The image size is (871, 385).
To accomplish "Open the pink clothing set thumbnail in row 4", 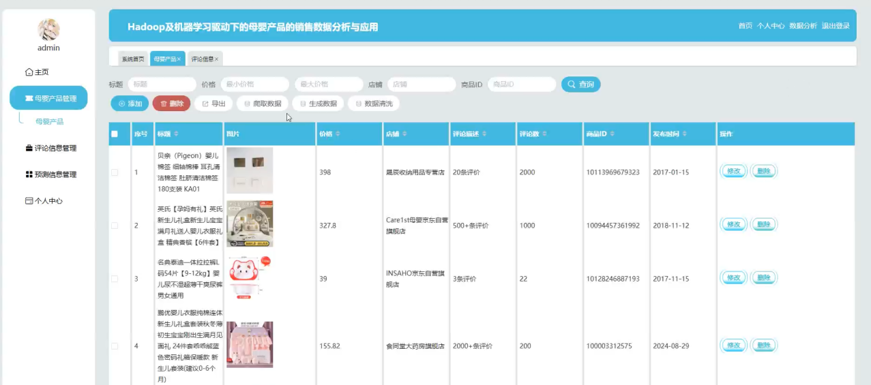I will click(249, 344).
